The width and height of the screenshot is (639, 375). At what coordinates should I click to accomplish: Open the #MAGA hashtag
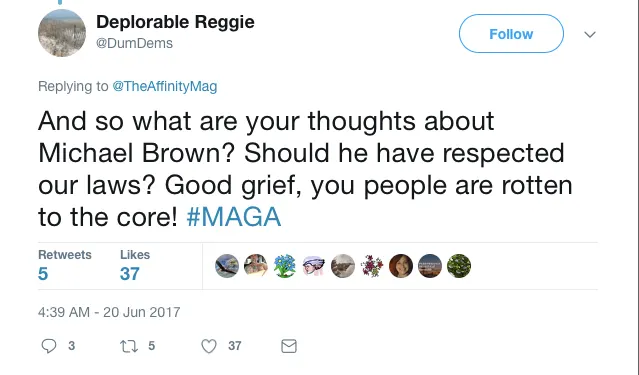pos(234,216)
